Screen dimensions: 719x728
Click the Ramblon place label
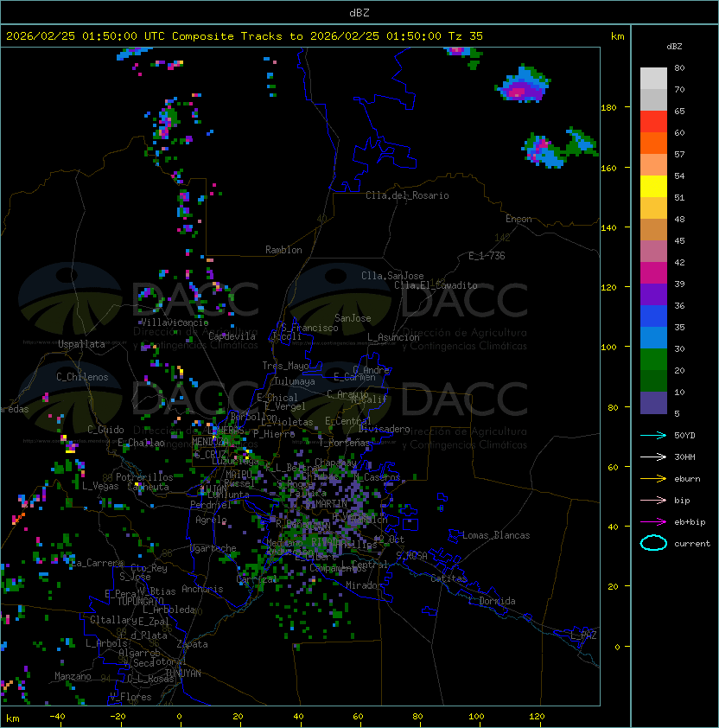283,250
